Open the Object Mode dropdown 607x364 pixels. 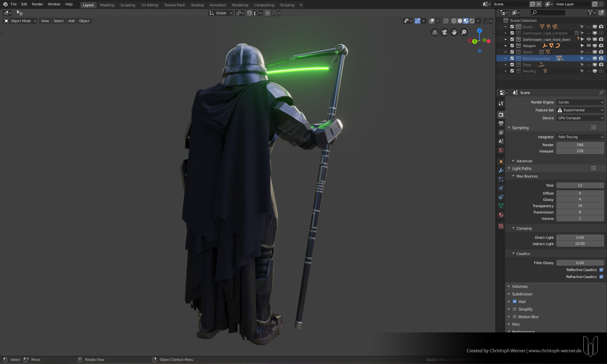coord(20,21)
